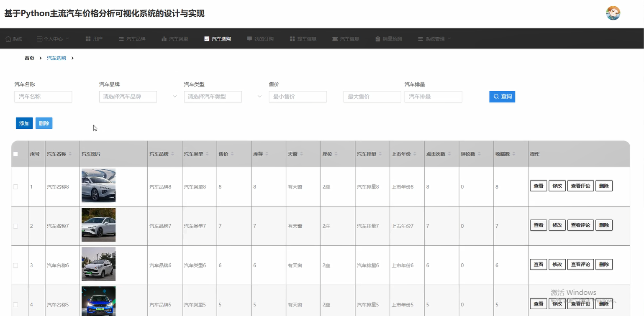Click the user avatar picture
The image size is (644, 316).
click(613, 13)
